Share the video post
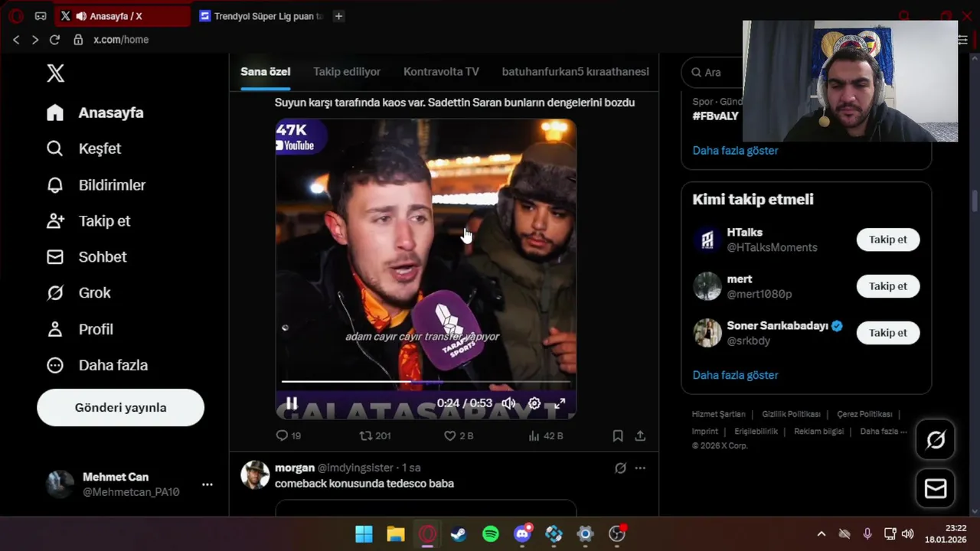Image resolution: width=980 pixels, height=551 pixels. (x=640, y=435)
